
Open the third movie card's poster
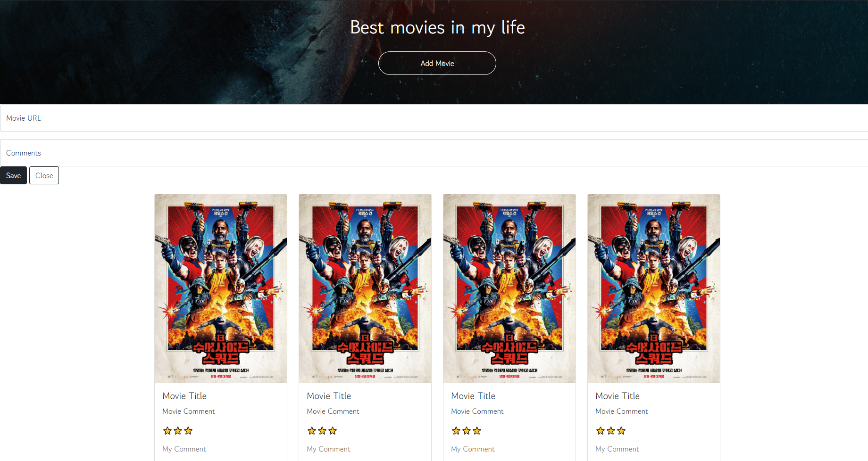click(x=509, y=288)
